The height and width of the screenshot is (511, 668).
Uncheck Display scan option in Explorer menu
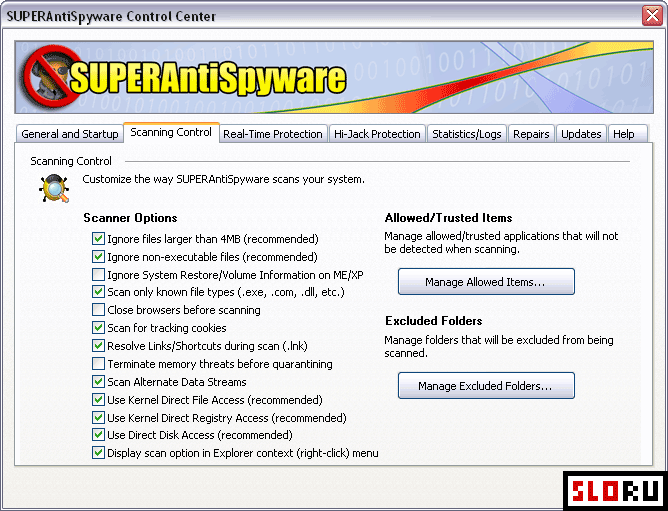98,453
